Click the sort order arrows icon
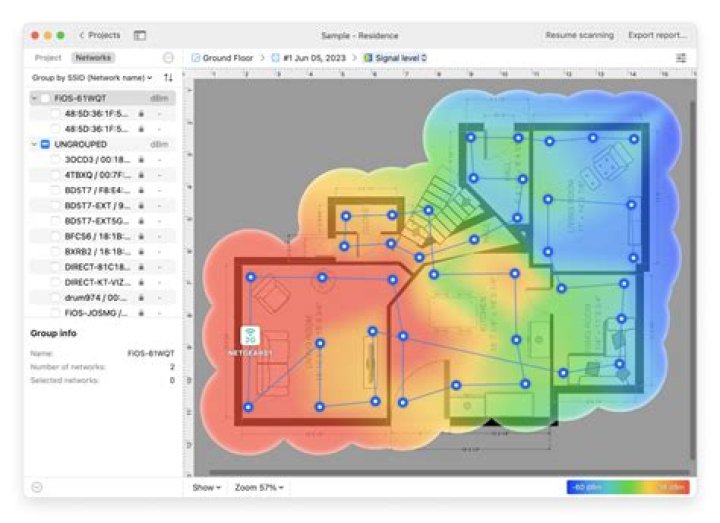The image size is (720, 523). point(168,77)
